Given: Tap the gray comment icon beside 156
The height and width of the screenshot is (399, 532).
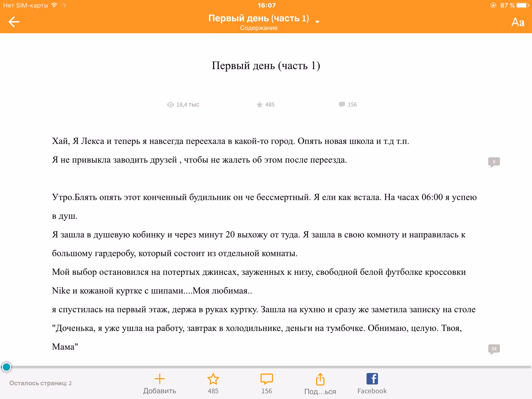Looking at the screenshot, I should 342,104.
